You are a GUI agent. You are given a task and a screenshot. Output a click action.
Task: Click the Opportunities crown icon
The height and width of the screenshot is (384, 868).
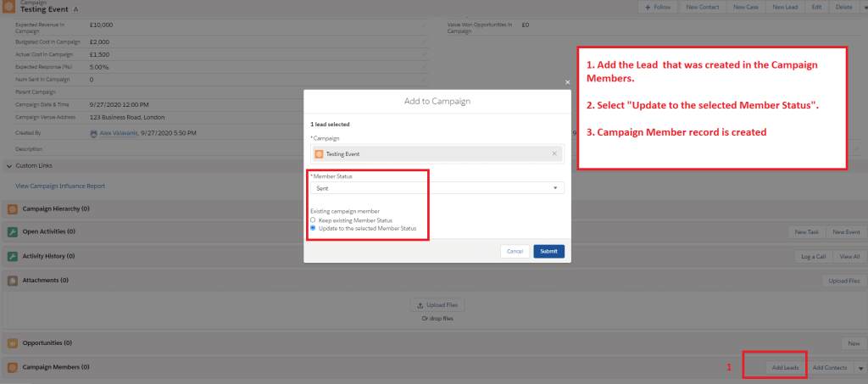pos(13,343)
